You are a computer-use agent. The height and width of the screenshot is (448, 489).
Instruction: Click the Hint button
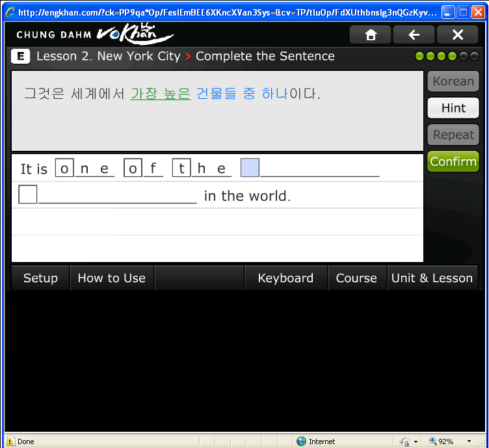(x=453, y=108)
